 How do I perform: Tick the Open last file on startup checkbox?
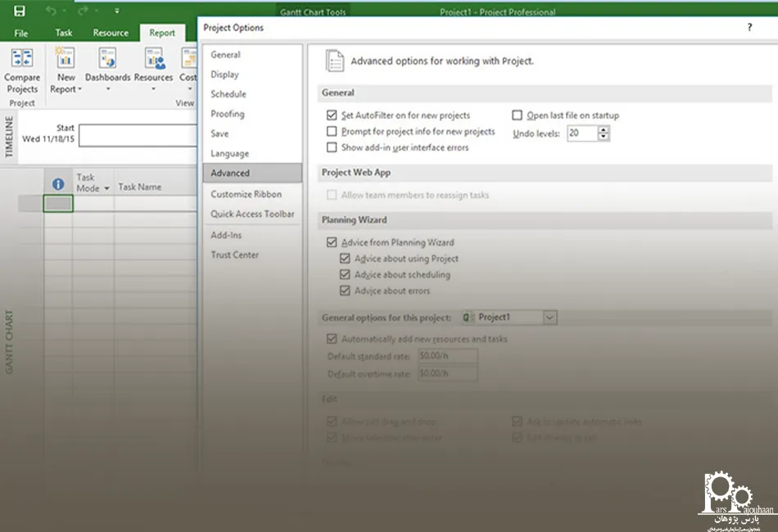point(517,115)
